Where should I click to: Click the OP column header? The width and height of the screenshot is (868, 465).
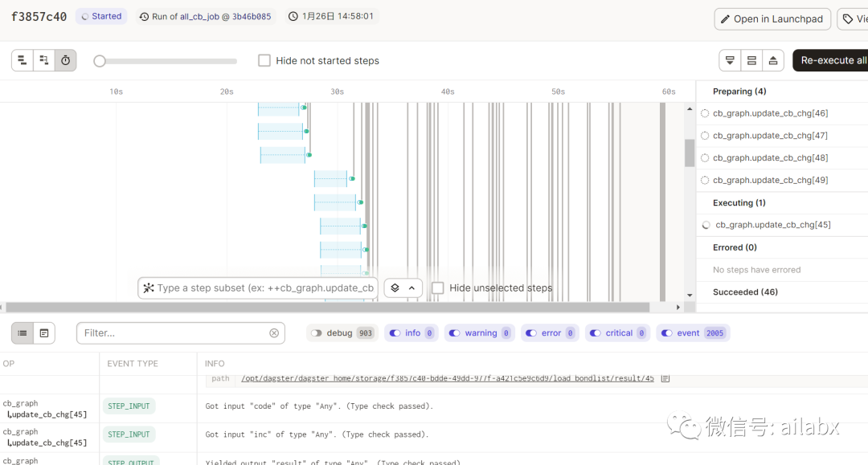point(9,363)
